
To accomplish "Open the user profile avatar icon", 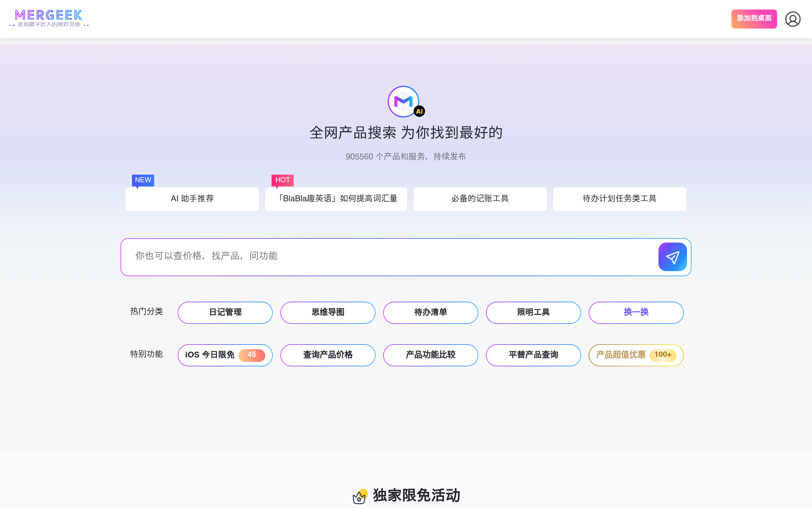I will coord(793,19).
